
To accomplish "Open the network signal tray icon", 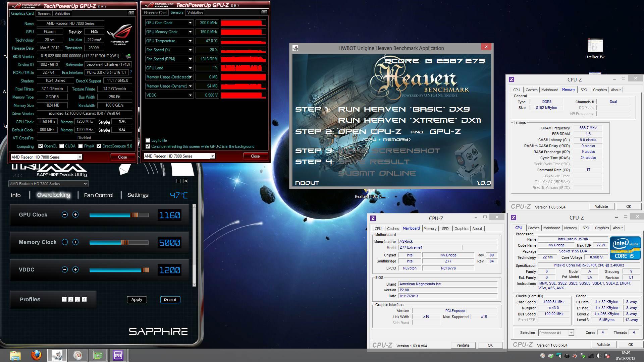I will (x=591, y=356).
